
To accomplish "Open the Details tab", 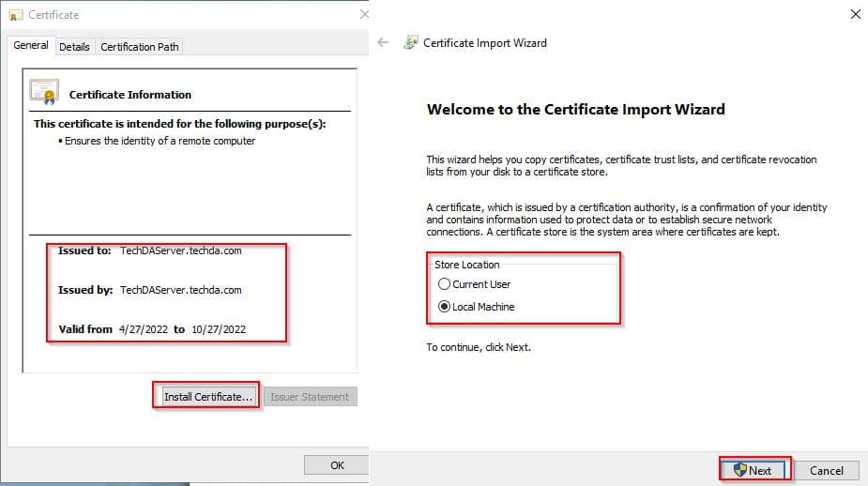I will pos(74,46).
